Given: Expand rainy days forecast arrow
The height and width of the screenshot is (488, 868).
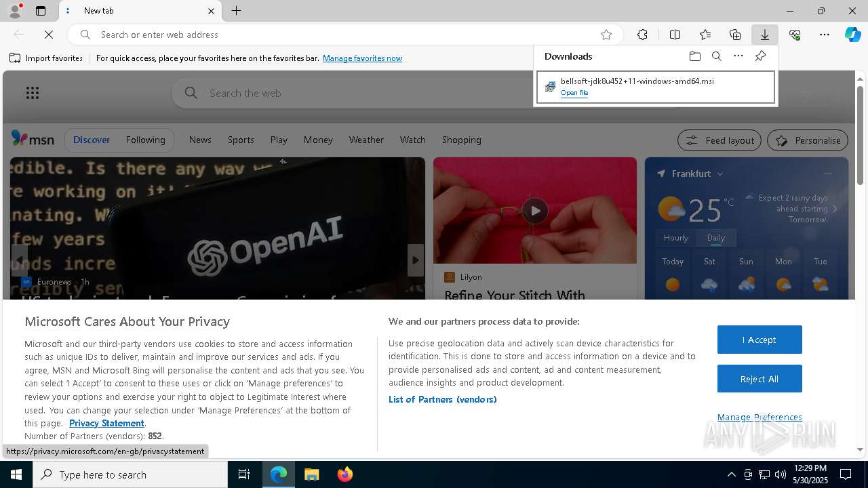Looking at the screenshot, I should (835, 209).
